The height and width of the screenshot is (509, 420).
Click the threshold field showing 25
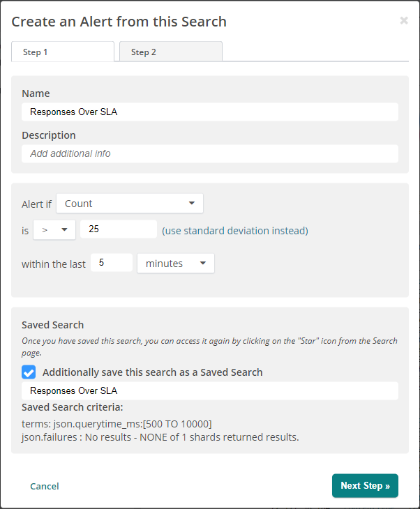point(119,229)
